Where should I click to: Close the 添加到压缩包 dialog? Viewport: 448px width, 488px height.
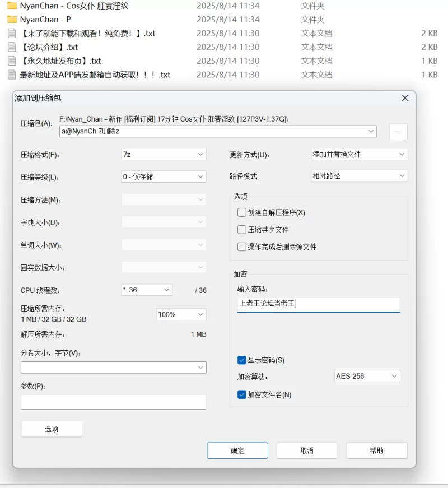(x=405, y=98)
